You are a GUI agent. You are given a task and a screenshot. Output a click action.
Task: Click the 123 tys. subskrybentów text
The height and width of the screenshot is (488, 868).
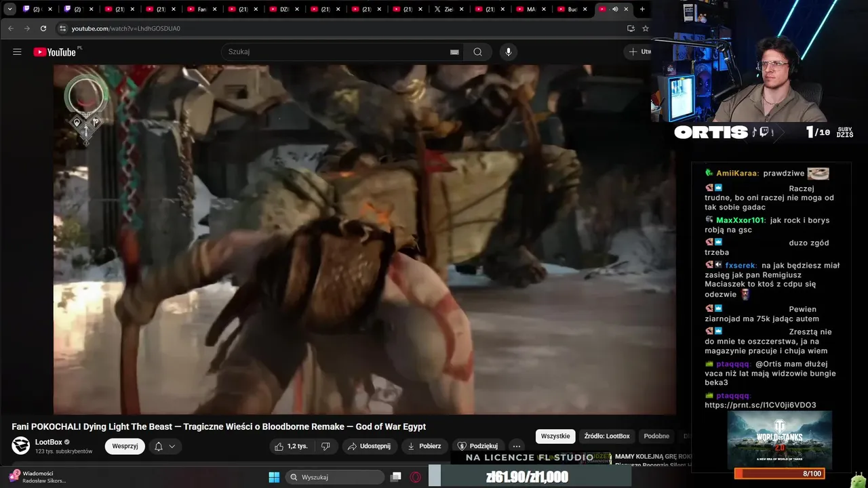point(64,451)
